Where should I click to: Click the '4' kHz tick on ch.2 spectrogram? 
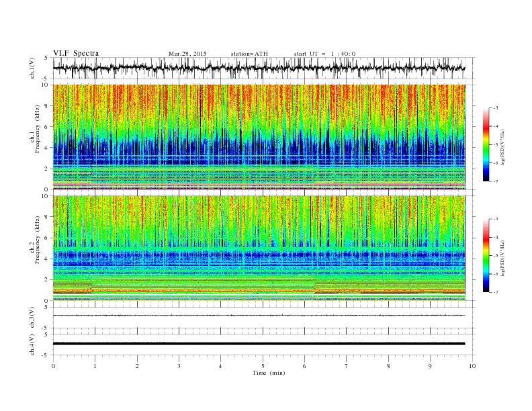(x=47, y=259)
